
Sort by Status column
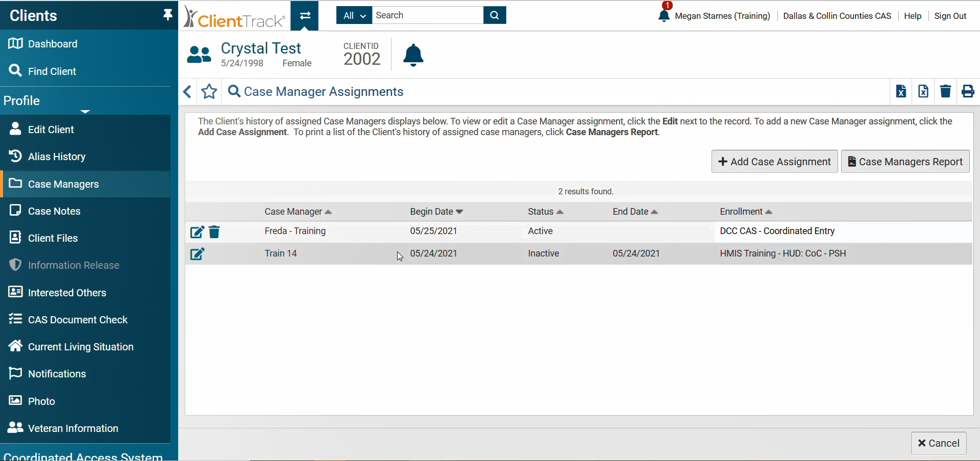[x=546, y=212]
